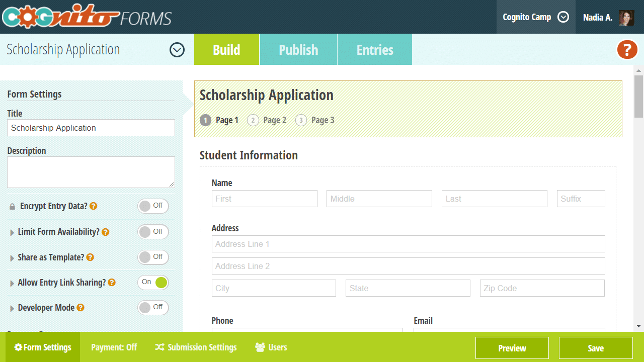Click the Cognito Forms logo
The height and width of the screenshot is (362, 644).
coord(87,16)
